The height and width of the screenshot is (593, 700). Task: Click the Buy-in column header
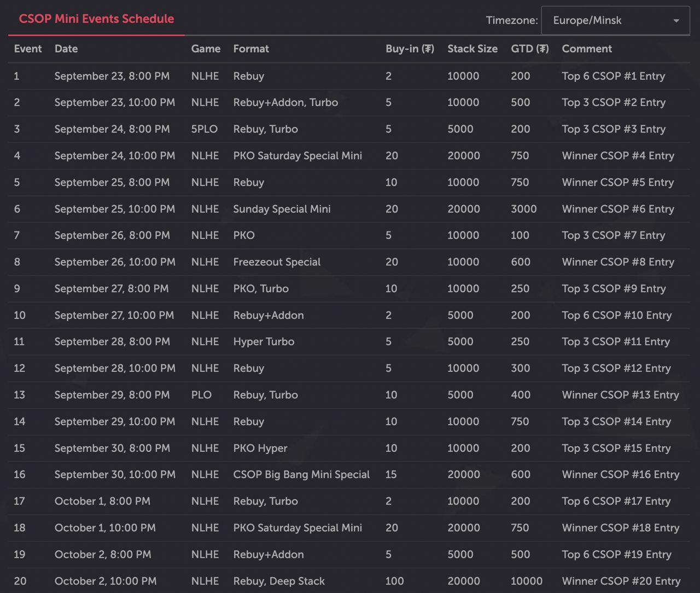tap(410, 49)
